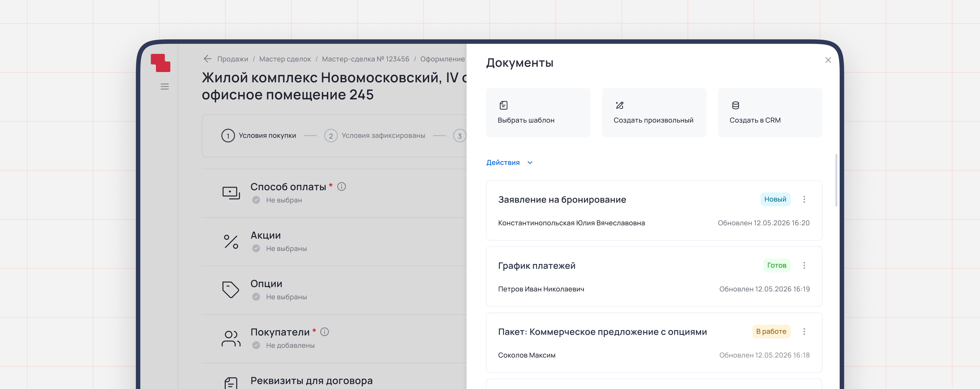This screenshot has height=389, width=980.
Task: Navigate to Мастер-сделка № 123456 breadcrumb
Action: coord(366,59)
